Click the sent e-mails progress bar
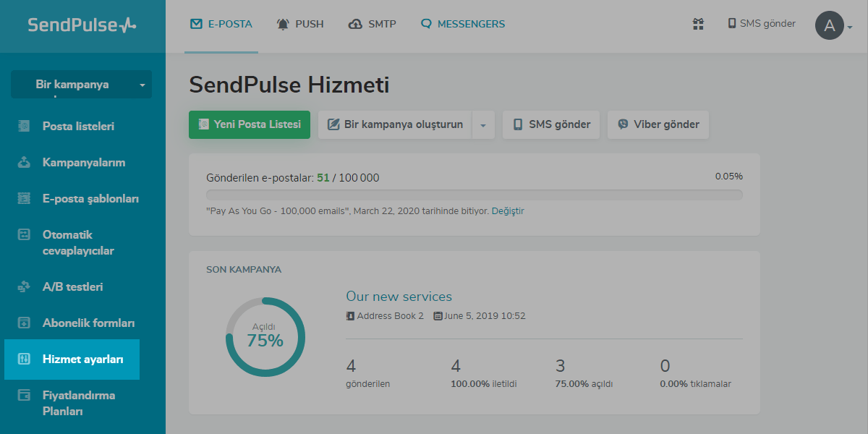The width and height of the screenshot is (868, 434). (x=474, y=195)
